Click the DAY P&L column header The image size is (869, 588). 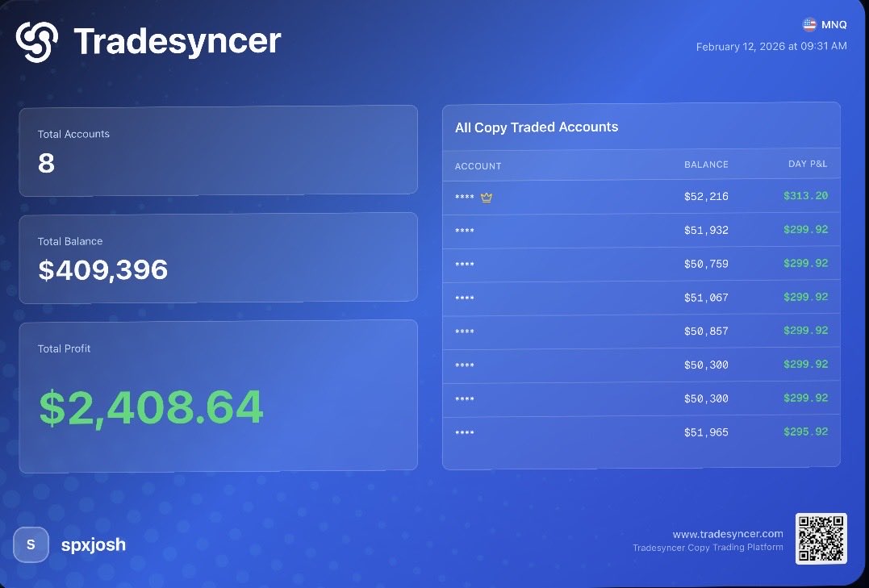click(x=808, y=164)
